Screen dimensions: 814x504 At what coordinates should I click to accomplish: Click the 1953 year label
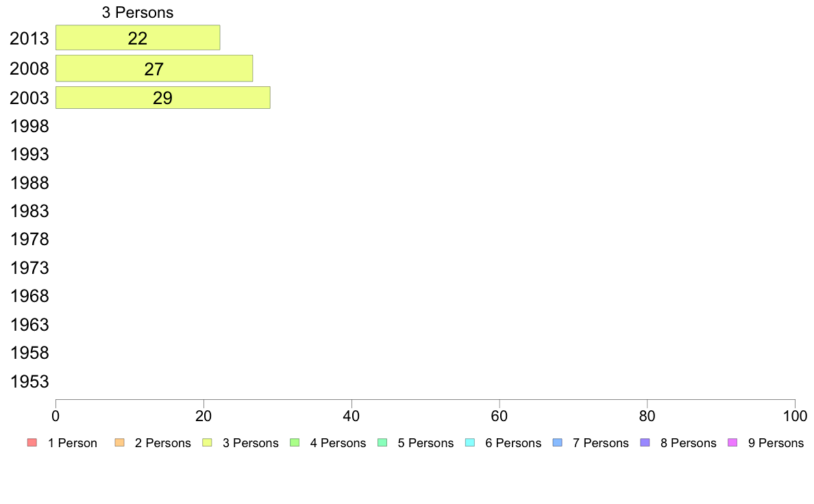(29, 381)
